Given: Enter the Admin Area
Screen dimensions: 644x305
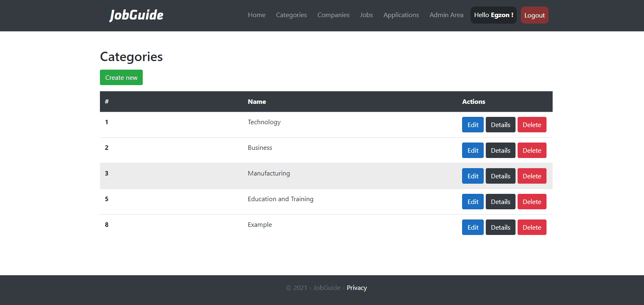Looking at the screenshot, I should pos(446,15).
